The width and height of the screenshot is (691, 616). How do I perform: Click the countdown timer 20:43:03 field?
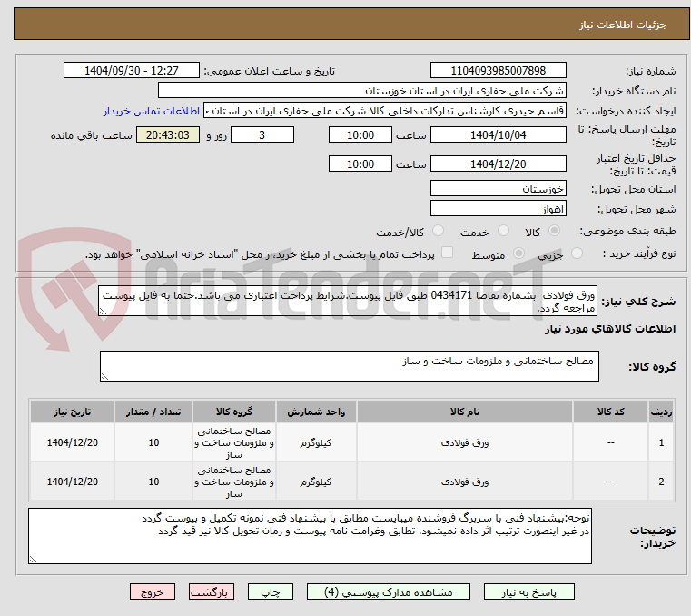click(x=168, y=135)
